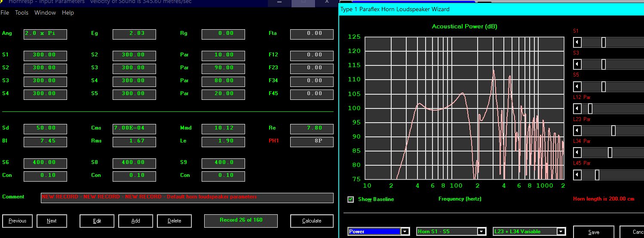
Task: Click the Par field showing 20.00
Action: point(223,94)
